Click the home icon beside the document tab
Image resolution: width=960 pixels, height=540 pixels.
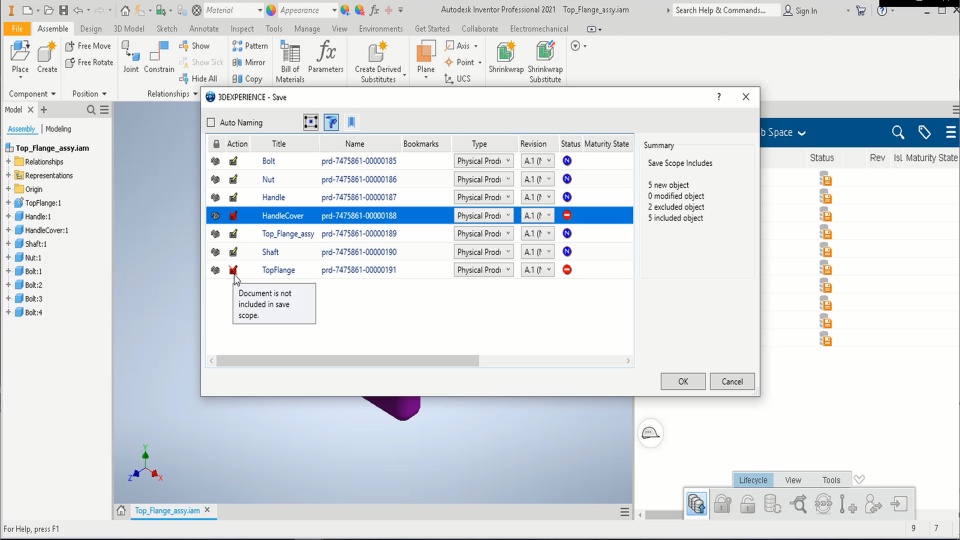tap(121, 511)
